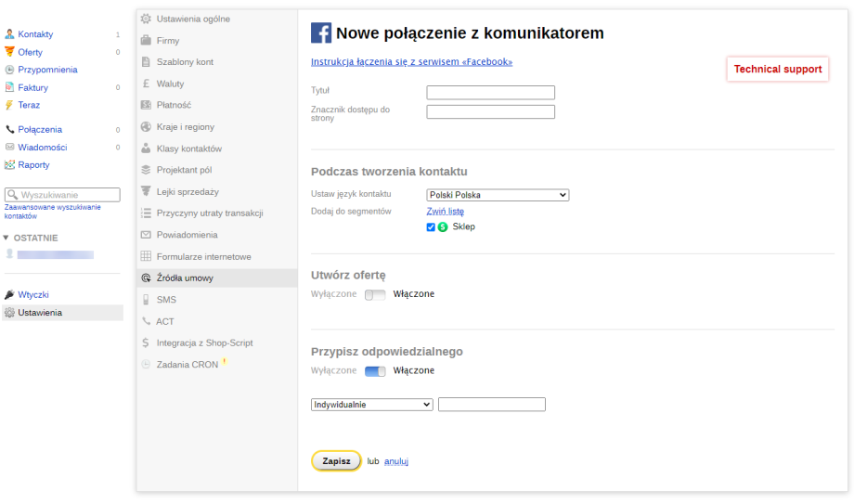The height and width of the screenshot is (504, 854).
Task: Click the Wyszukiwanie search field
Action: (x=62, y=195)
